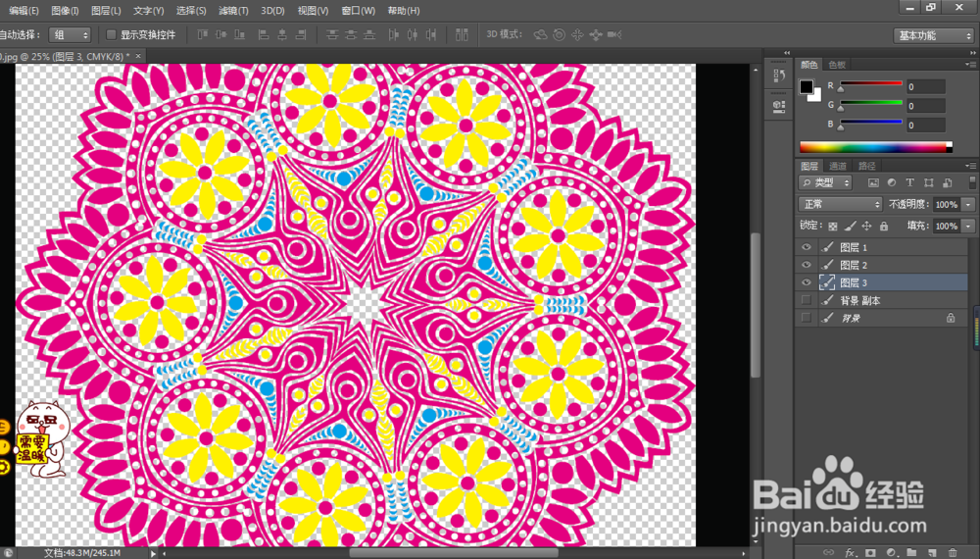The height and width of the screenshot is (559, 980).
Task: Filter layers by type layers icon
Action: [910, 182]
